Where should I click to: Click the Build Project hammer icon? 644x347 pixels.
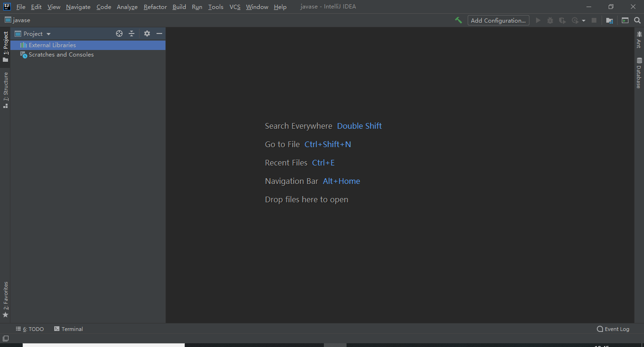458,20
